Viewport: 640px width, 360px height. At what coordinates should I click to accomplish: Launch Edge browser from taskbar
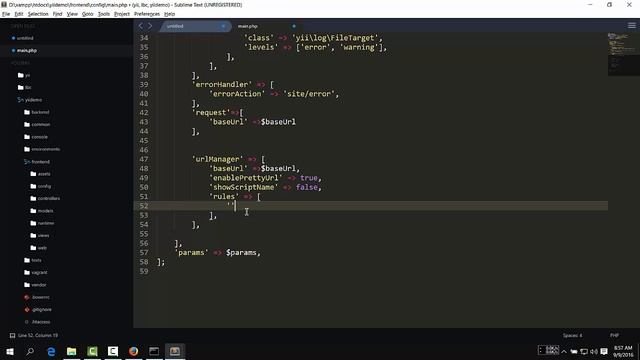click(x=51, y=351)
